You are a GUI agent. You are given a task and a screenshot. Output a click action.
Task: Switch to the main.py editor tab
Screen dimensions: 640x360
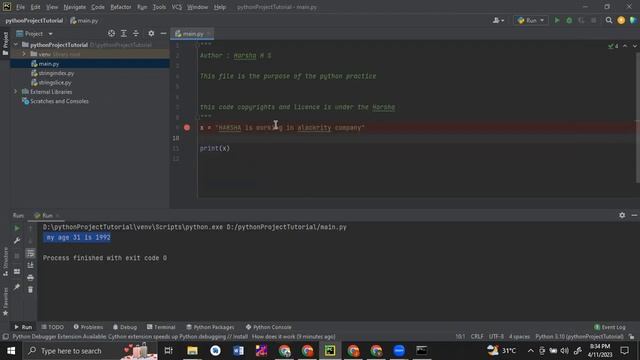pyautogui.click(x=193, y=33)
